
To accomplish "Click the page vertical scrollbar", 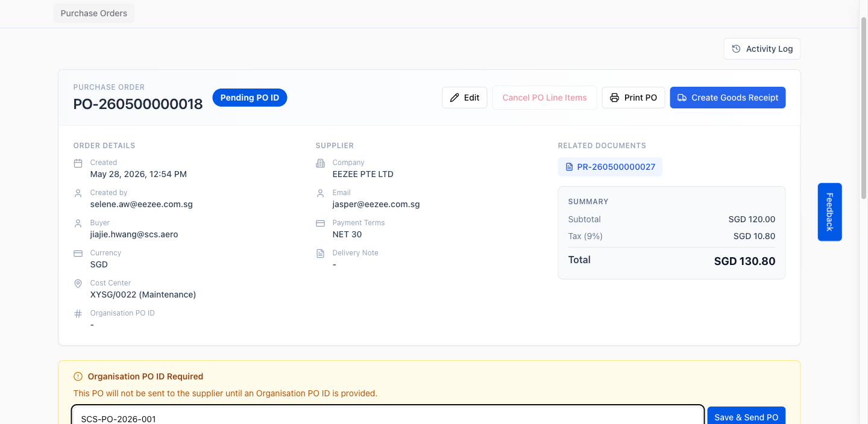I will coord(863,108).
